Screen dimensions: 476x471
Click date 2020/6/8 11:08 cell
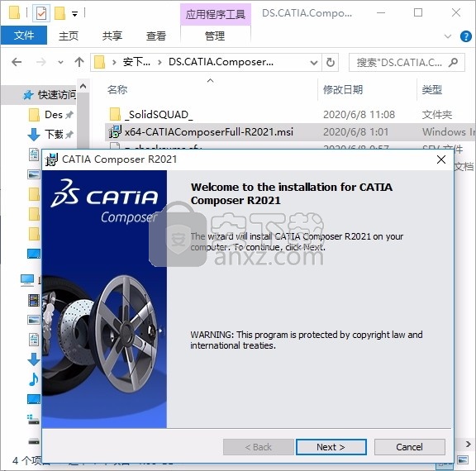click(359, 115)
